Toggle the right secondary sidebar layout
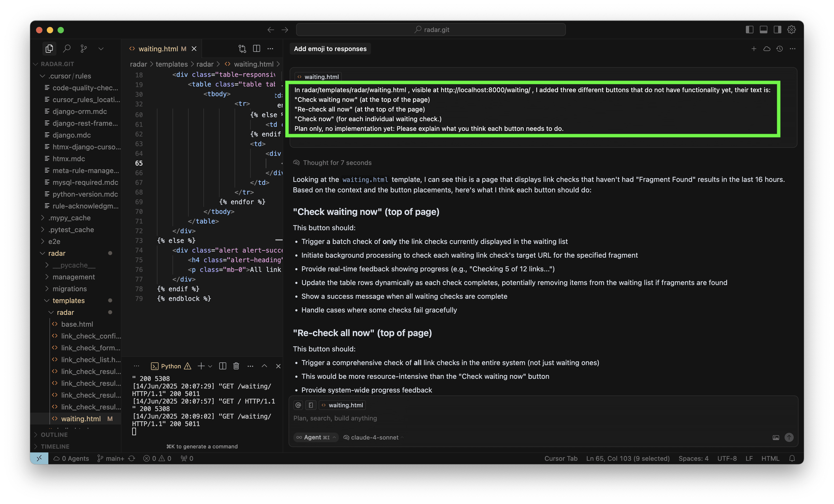The width and height of the screenshot is (834, 504). (777, 30)
